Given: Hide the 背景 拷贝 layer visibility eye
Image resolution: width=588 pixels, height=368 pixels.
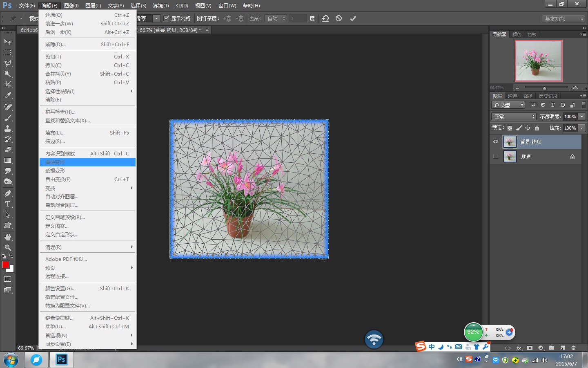Looking at the screenshot, I should coord(496,142).
